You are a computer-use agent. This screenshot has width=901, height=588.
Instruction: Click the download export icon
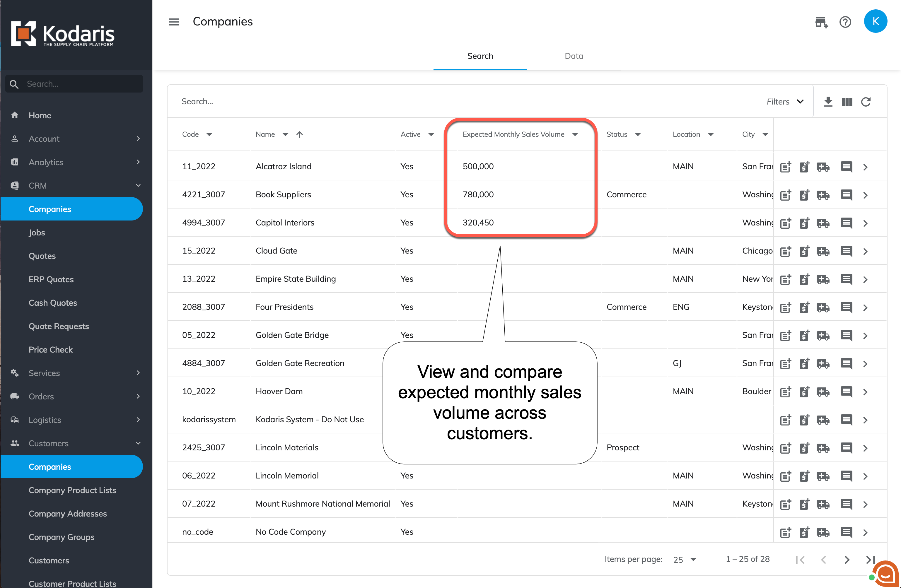click(828, 101)
